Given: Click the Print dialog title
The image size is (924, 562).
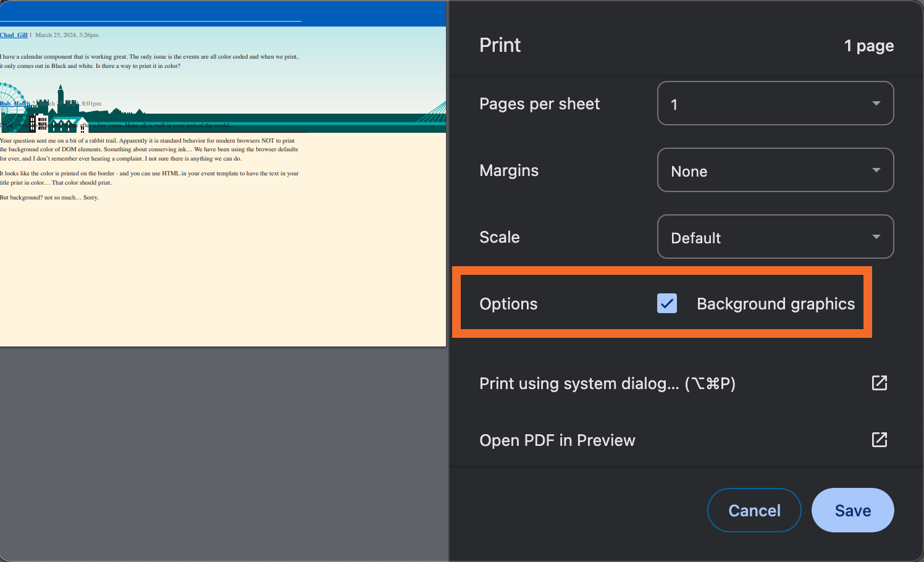Looking at the screenshot, I should pyautogui.click(x=500, y=45).
